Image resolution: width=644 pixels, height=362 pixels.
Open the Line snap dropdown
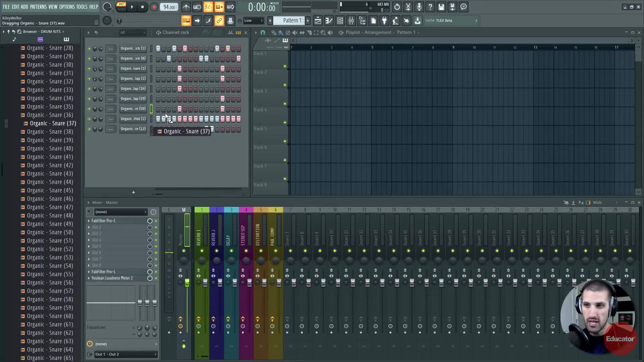coord(253,21)
